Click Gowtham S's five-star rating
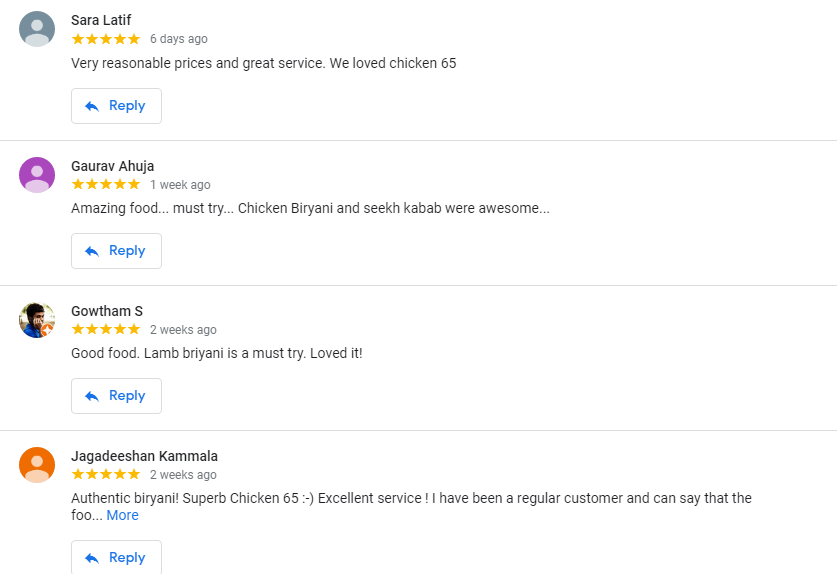 coord(106,330)
